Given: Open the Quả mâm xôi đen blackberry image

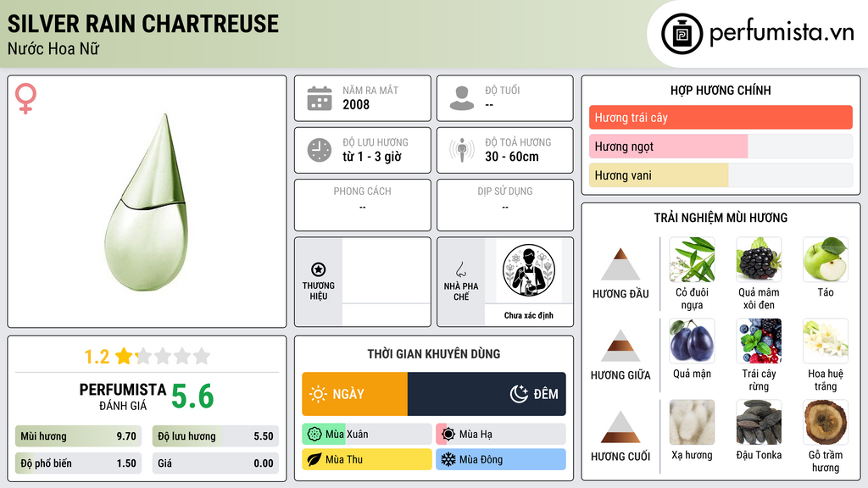Looking at the screenshot, I should tap(759, 259).
